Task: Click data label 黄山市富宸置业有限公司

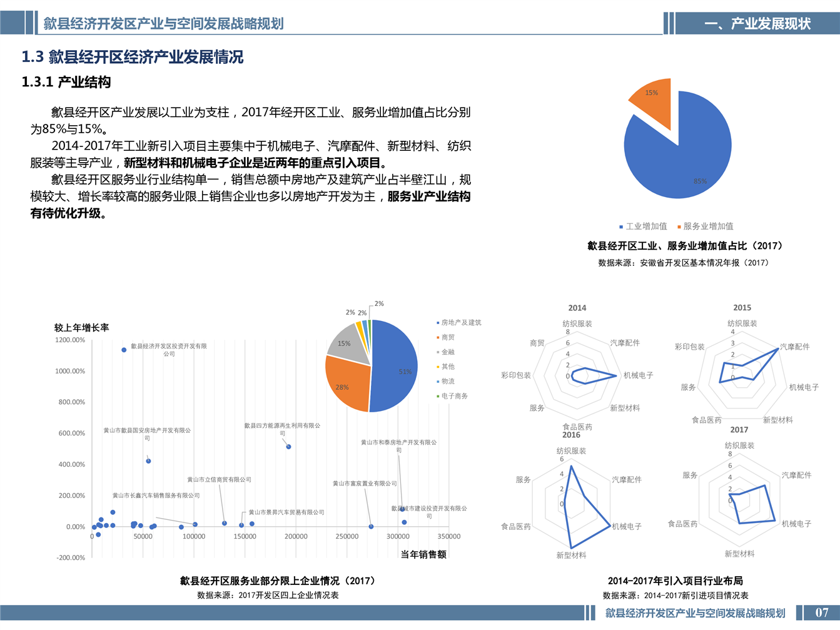Action: (365, 484)
